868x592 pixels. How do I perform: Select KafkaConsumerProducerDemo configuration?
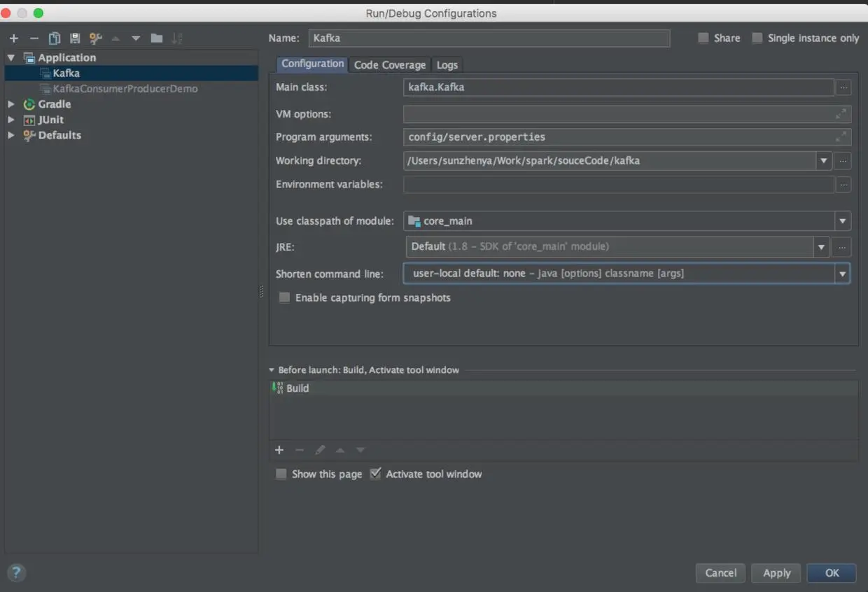pos(125,89)
